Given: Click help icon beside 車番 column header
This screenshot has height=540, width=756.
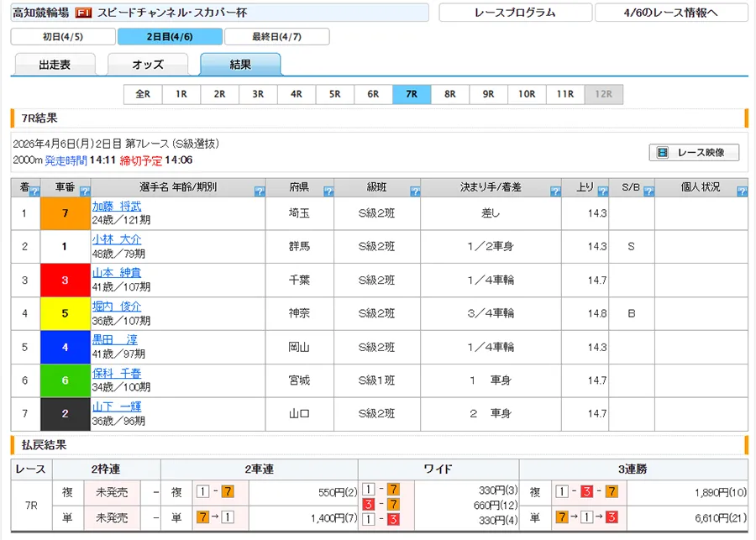Looking at the screenshot, I should pos(84,191).
